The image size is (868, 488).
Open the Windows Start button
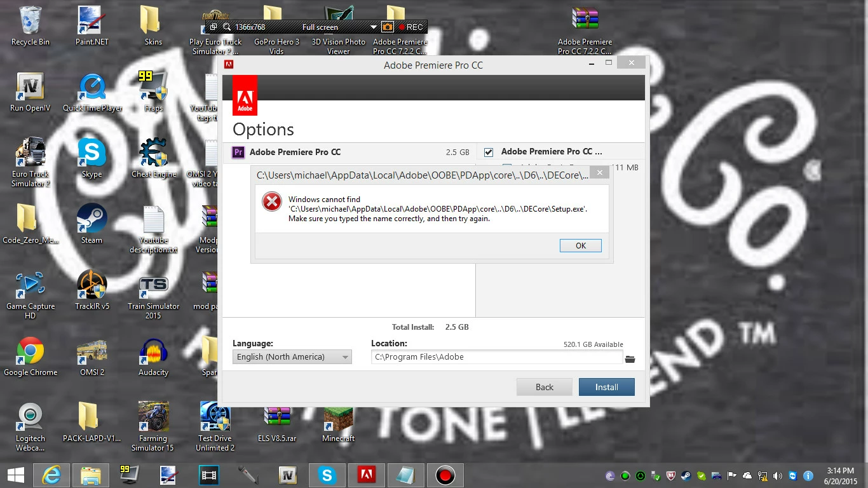click(15, 475)
